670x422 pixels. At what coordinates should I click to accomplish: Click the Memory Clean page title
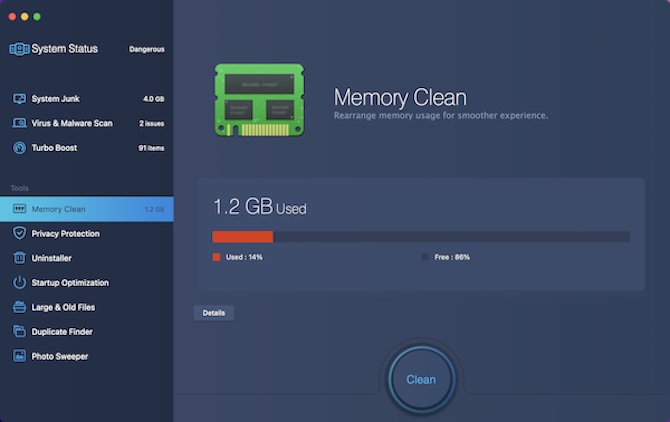[x=400, y=97]
